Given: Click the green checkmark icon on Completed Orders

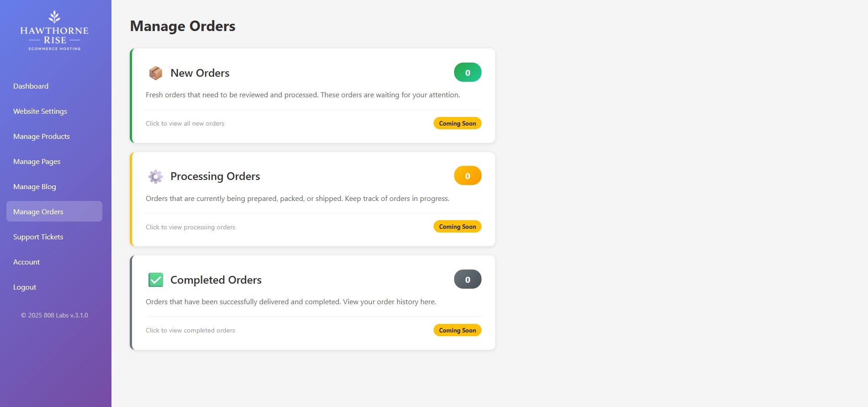Looking at the screenshot, I should point(156,280).
